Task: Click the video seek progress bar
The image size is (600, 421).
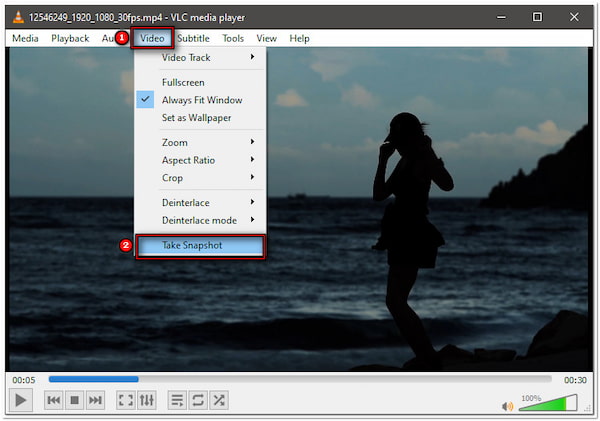Action: (x=300, y=379)
